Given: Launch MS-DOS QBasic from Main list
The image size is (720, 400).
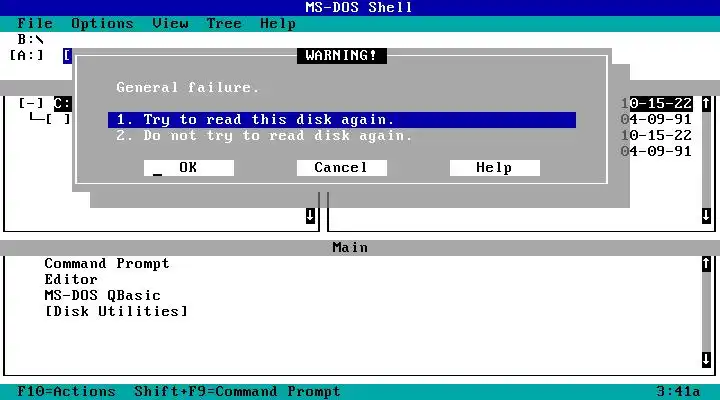Looking at the screenshot, I should [102, 296].
